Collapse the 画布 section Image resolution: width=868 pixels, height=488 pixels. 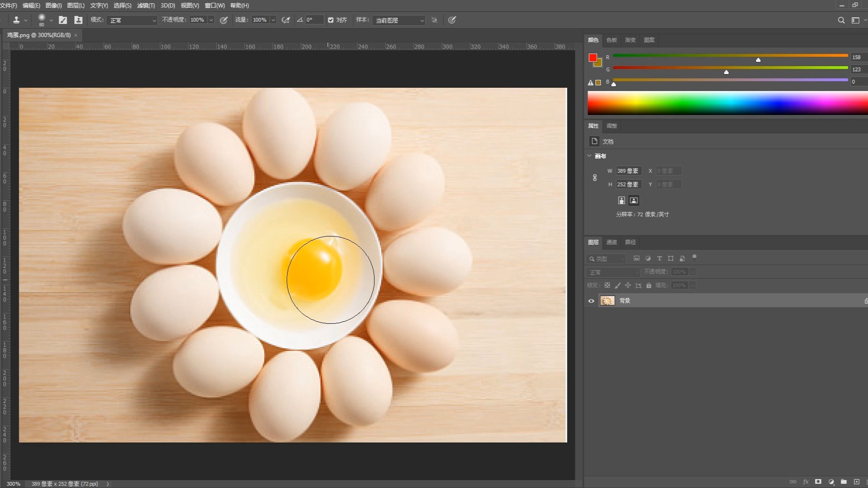click(x=589, y=156)
